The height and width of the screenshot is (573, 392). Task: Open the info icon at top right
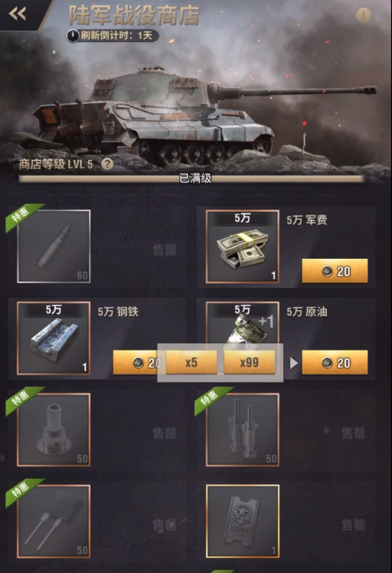363,15
